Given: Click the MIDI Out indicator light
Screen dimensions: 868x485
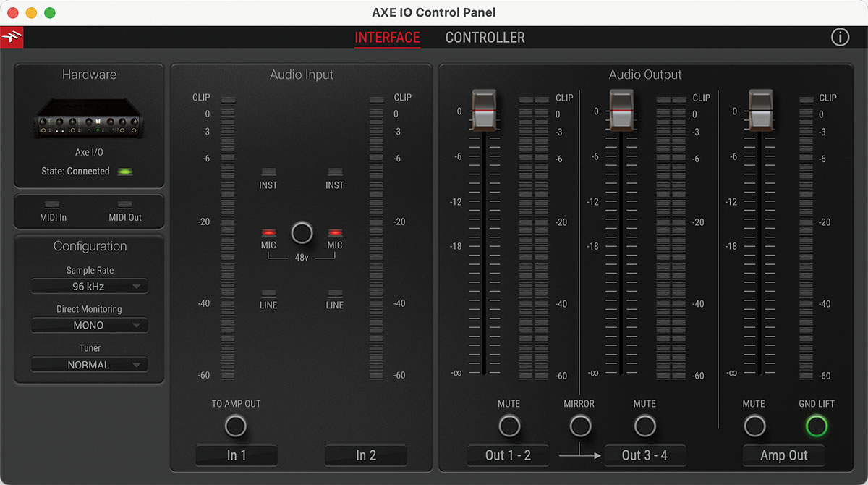Looking at the screenshot, I should tap(125, 205).
